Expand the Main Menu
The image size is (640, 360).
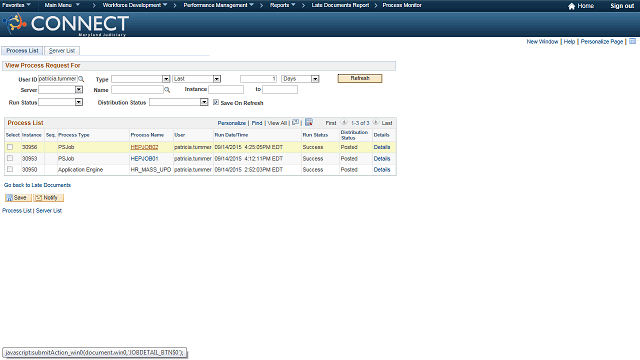(62, 5)
